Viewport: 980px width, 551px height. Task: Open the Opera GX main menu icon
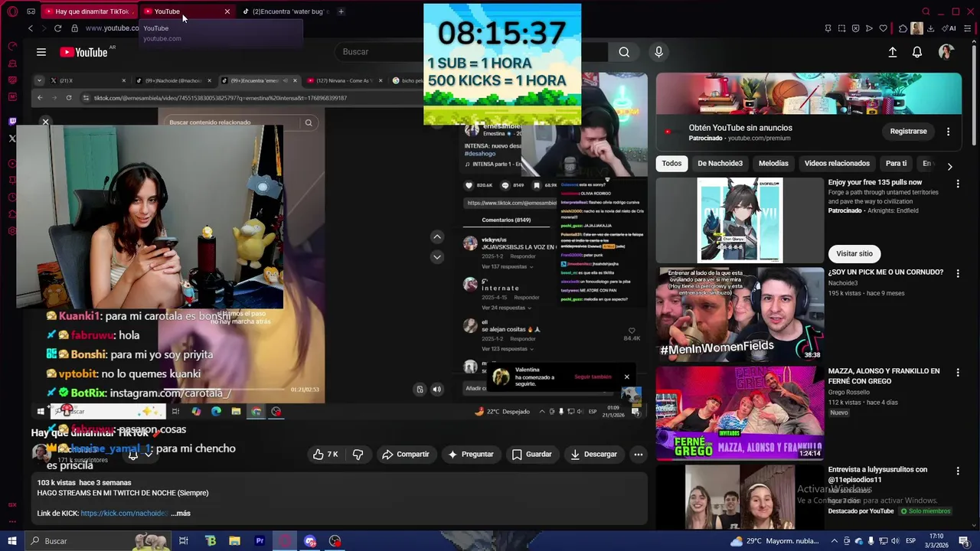[12, 11]
